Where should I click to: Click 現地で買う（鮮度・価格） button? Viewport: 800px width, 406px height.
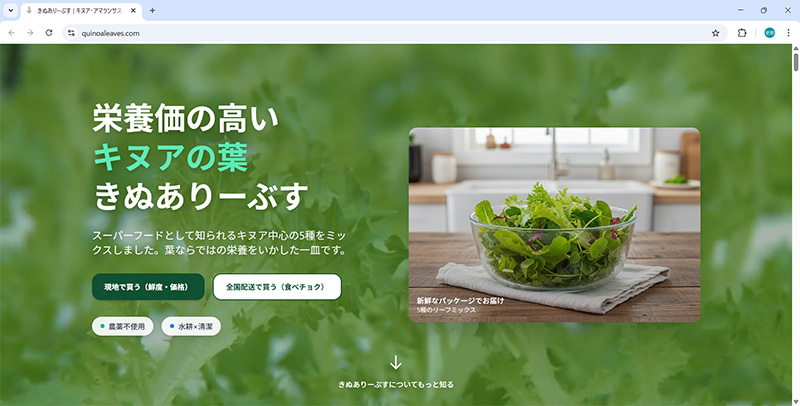click(x=148, y=287)
